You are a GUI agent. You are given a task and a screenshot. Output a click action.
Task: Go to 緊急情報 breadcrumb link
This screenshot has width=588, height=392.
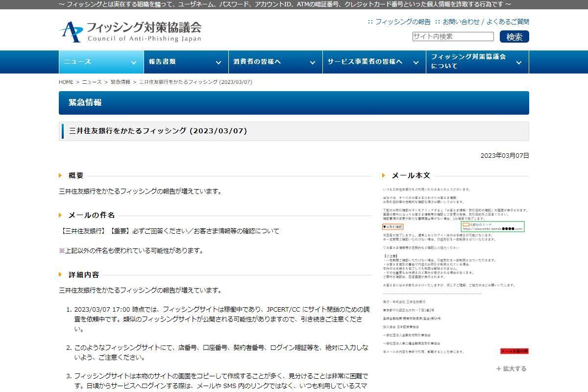tap(121, 82)
